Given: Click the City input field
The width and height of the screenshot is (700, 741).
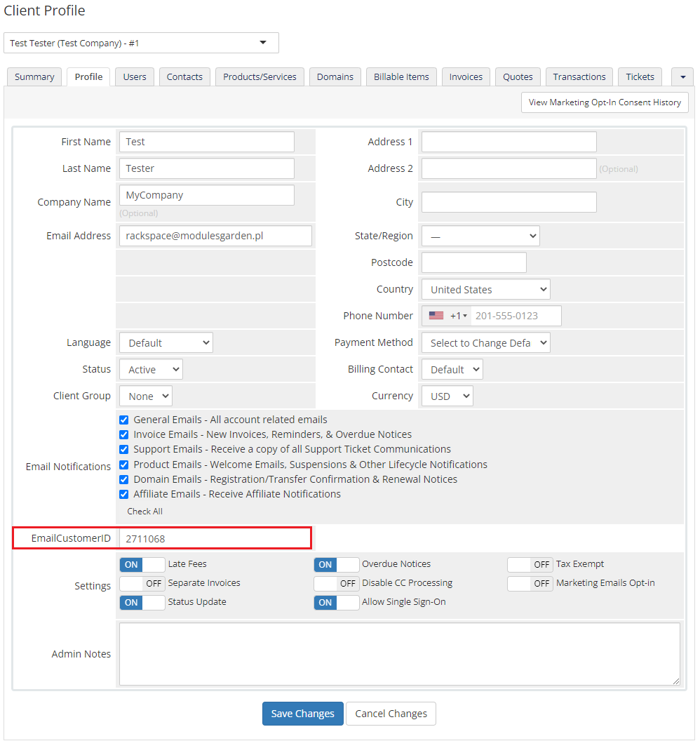Looking at the screenshot, I should point(509,202).
